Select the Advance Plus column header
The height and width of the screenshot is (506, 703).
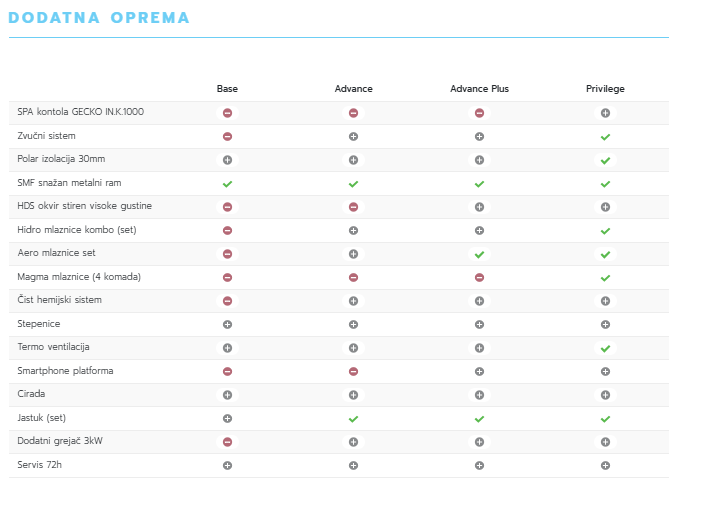coord(479,89)
